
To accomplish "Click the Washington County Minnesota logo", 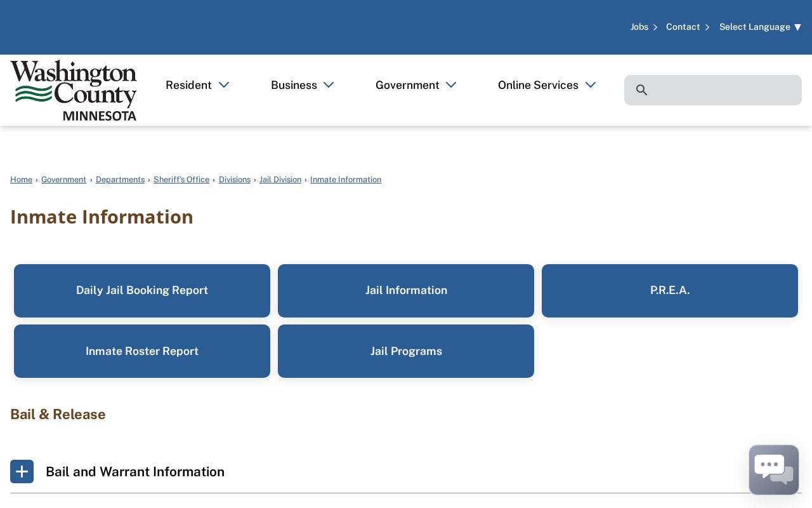I will (74, 90).
